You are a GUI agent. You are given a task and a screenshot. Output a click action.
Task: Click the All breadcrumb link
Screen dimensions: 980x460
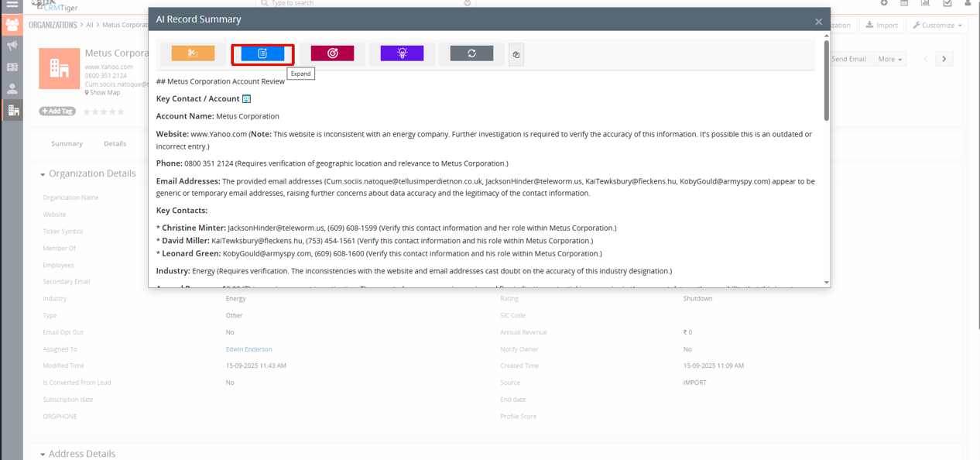click(x=90, y=25)
